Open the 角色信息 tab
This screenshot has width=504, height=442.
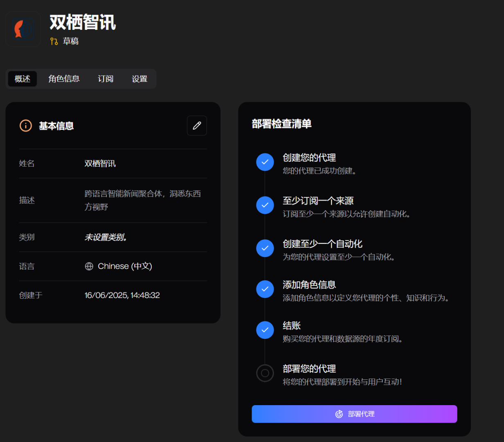(x=64, y=79)
